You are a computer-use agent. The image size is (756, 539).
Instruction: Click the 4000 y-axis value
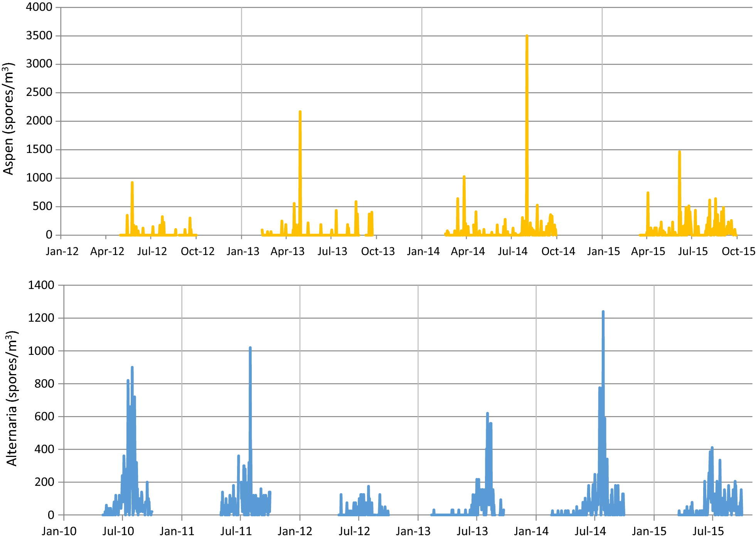39,7
